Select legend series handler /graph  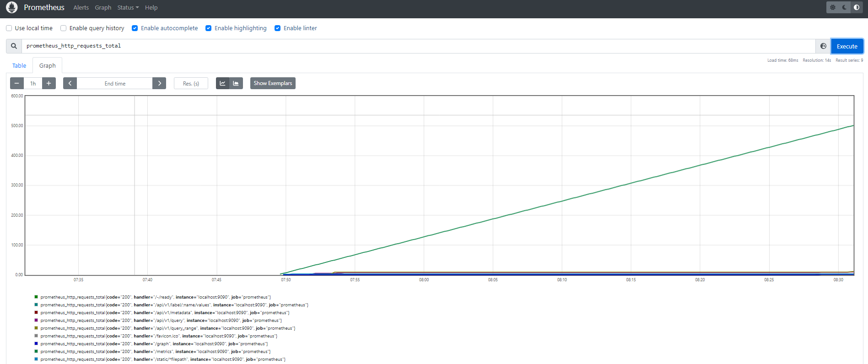pos(154,344)
